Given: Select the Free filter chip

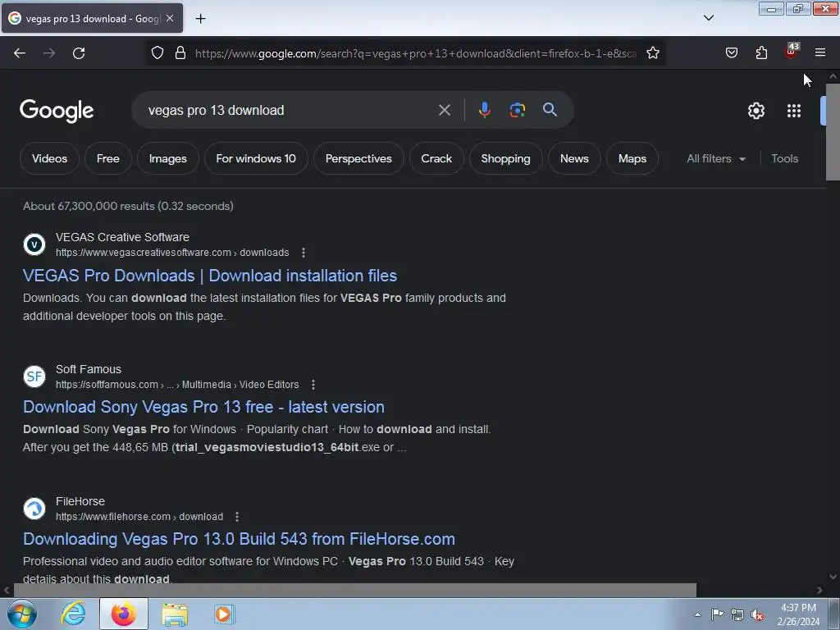Looking at the screenshot, I should click(107, 158).
